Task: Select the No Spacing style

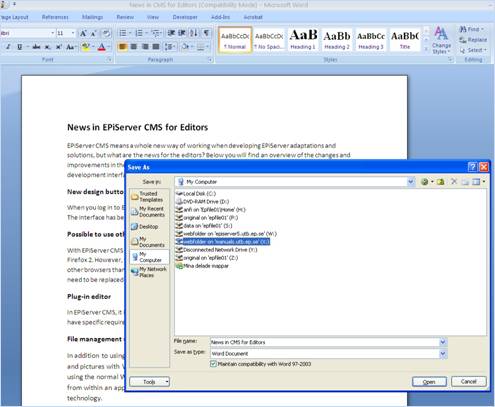Action: 269,40
